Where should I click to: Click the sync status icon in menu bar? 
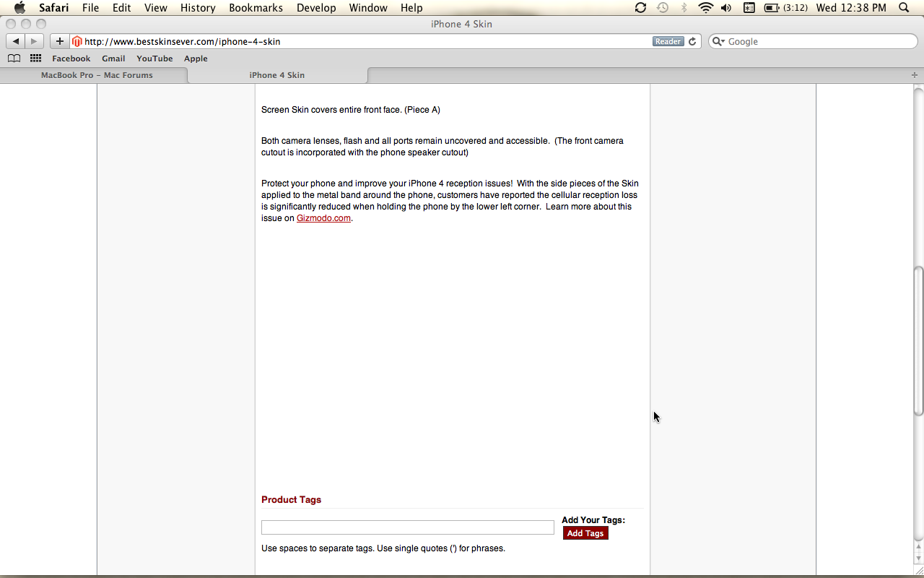640,7
